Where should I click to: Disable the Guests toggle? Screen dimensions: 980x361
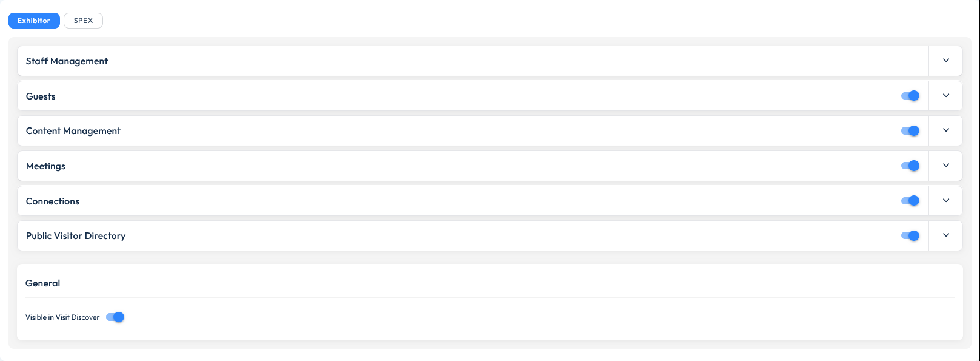click(x=910, y=96)
